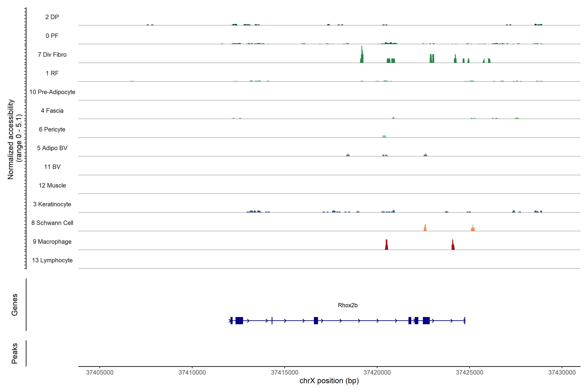Click the Genes panel label
The image size is (588, 392).
point(15,305)
